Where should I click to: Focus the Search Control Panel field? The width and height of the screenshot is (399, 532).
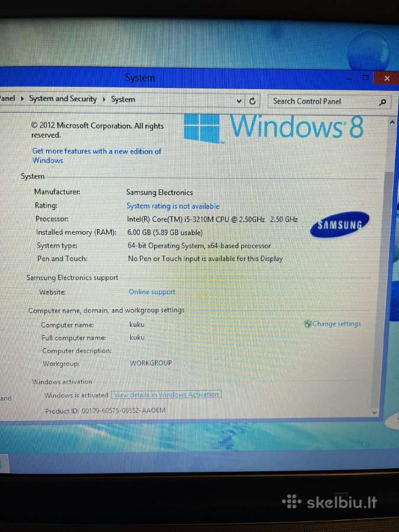(x=329, y=102)
